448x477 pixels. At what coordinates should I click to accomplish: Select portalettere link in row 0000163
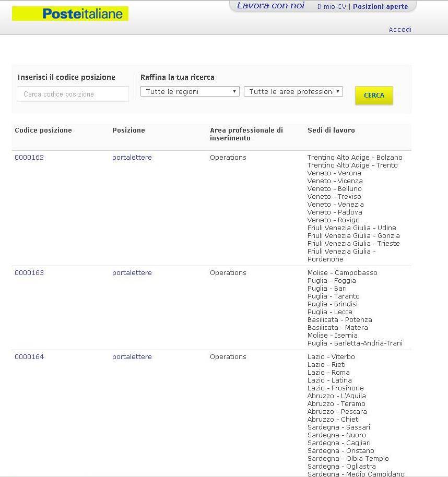click(x=132, y=273)
